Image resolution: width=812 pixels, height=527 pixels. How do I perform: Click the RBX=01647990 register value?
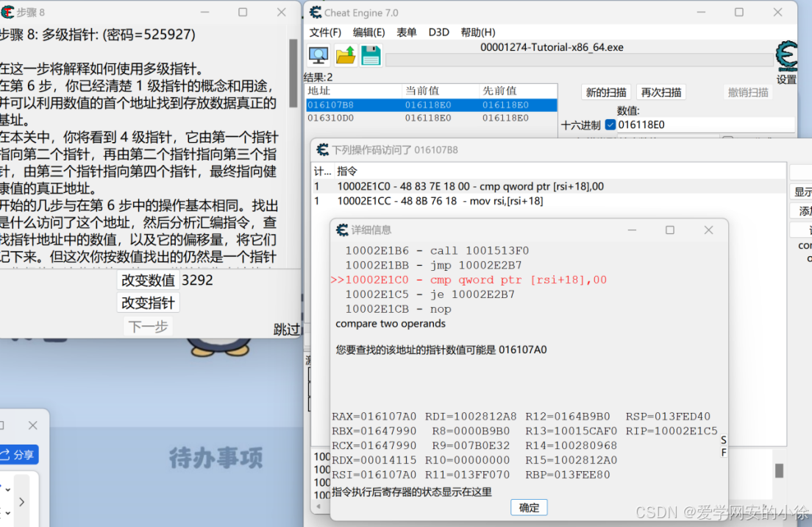tap(374, 431)
